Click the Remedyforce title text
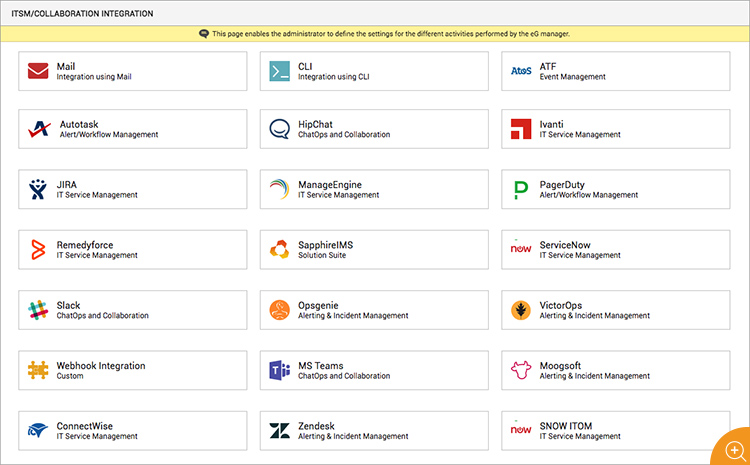 point(85,245)
